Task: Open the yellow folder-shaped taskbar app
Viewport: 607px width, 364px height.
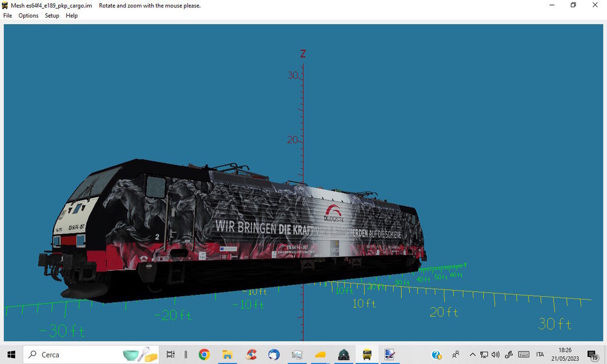Action: click(320, 354)
